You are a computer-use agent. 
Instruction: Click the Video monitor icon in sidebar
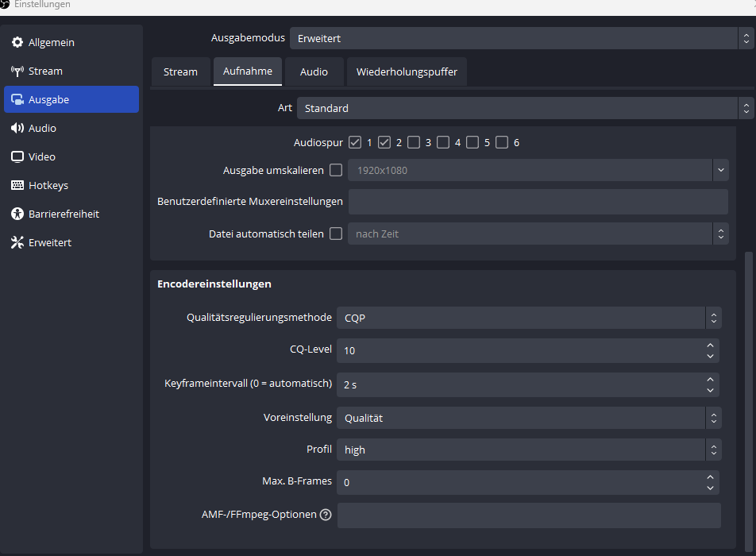pos(17,156)
